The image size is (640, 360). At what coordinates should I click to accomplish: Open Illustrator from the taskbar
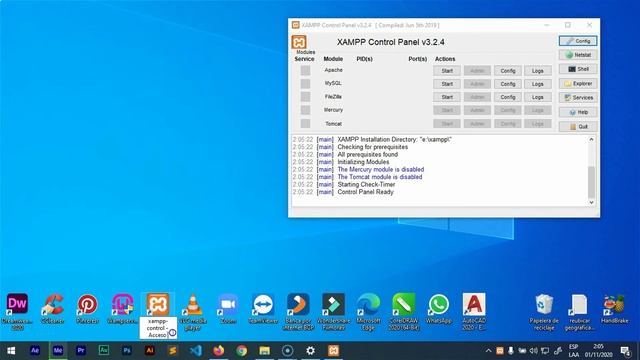pos(150,351)
